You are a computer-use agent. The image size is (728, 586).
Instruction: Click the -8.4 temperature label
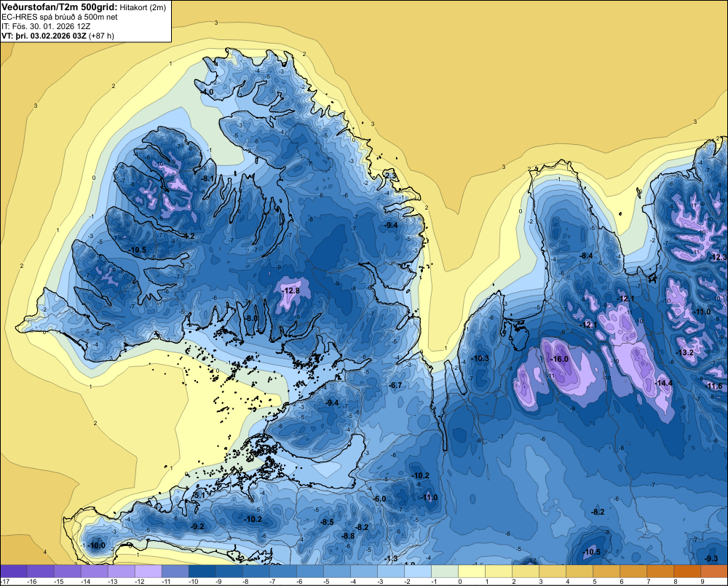[x=586, y=256]
